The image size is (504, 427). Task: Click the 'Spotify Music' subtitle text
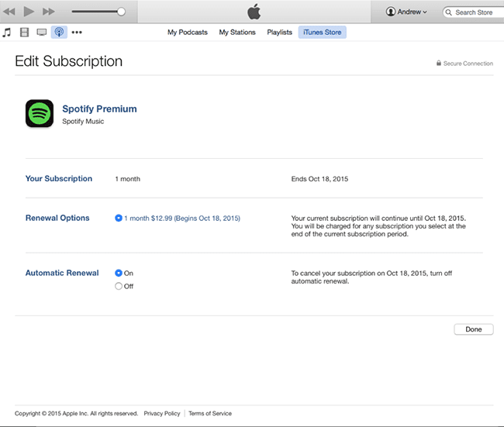[x=83, y=122]
